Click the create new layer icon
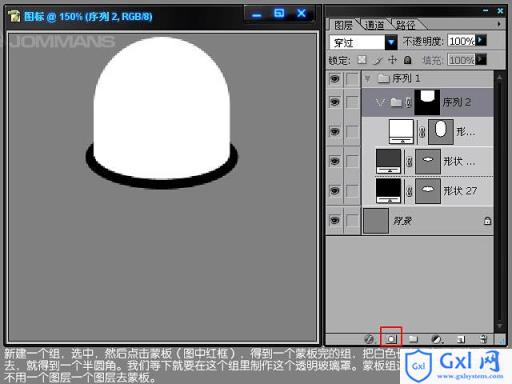The image size is (512, 384). click(461, 339)
